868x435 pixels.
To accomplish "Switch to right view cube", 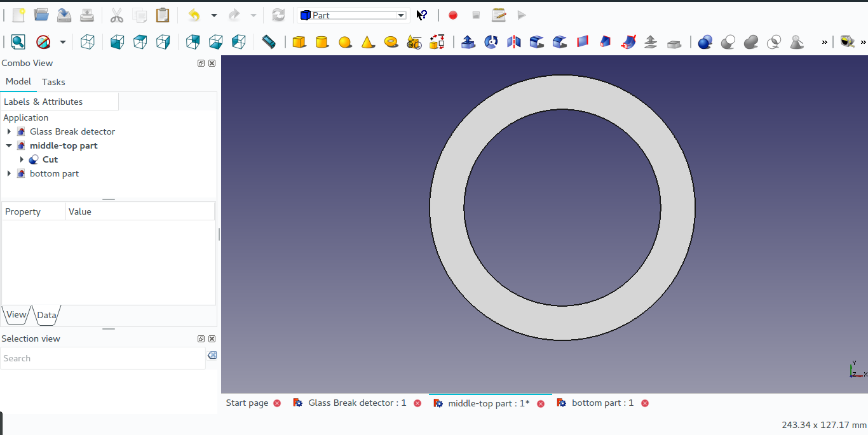I will 163,42.
